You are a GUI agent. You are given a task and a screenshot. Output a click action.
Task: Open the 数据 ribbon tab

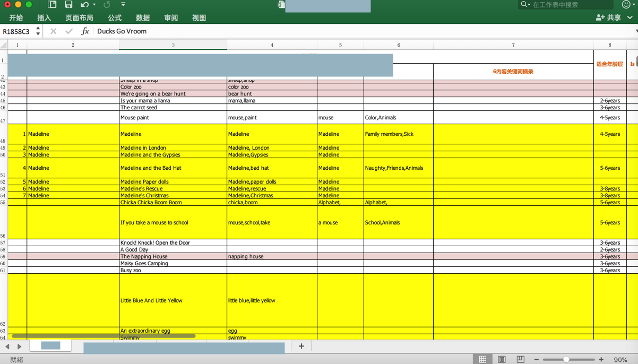click(142, 18)
